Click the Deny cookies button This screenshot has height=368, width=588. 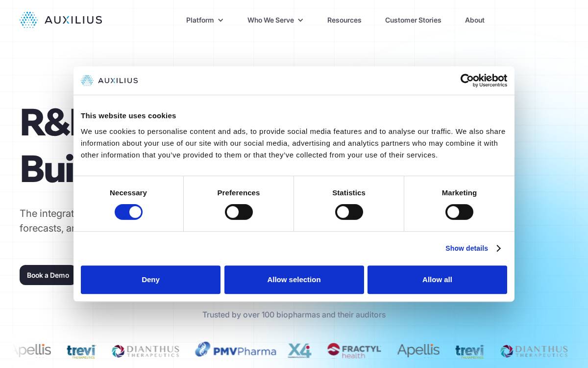(150, 280)
